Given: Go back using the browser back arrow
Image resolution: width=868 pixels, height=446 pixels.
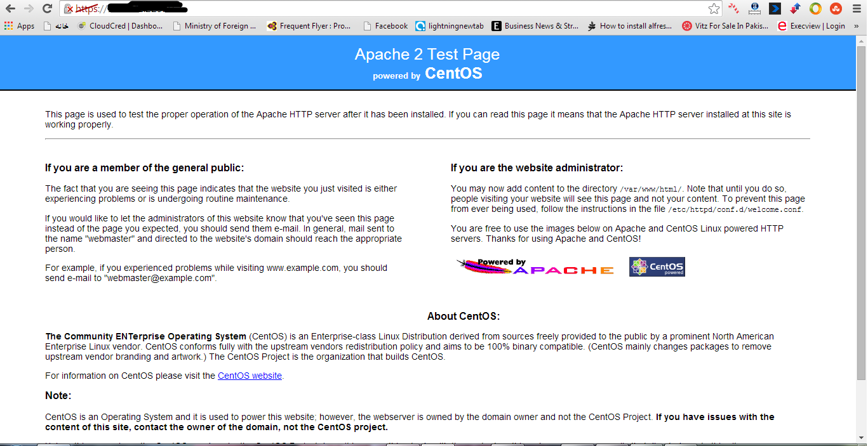Looking at the screenshot, I should 10,9.
